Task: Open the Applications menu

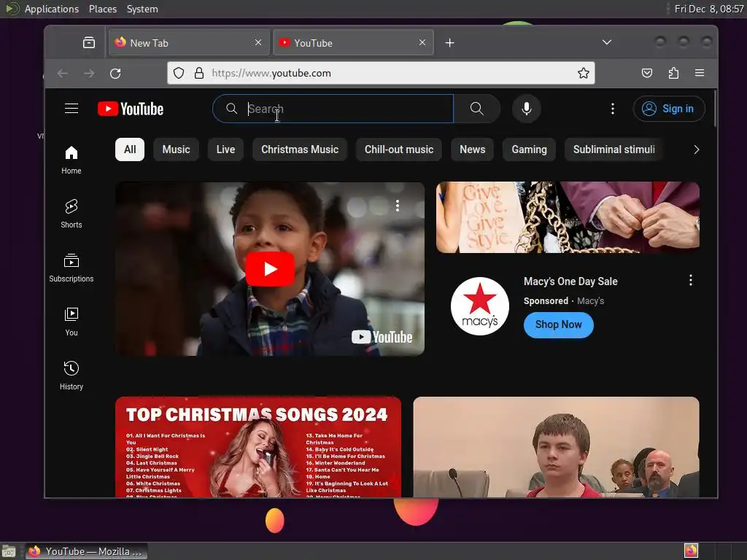Action: pyautogui.click(x=52, y=9)
